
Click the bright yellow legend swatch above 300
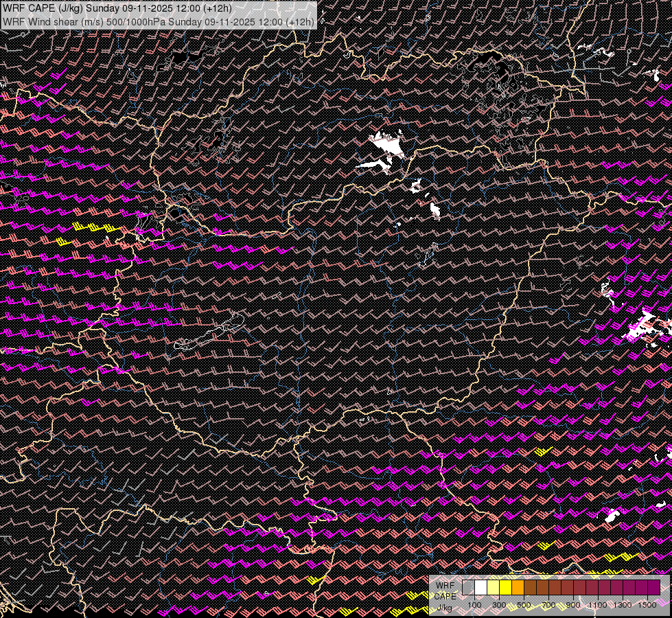click(x=505, y=588)
